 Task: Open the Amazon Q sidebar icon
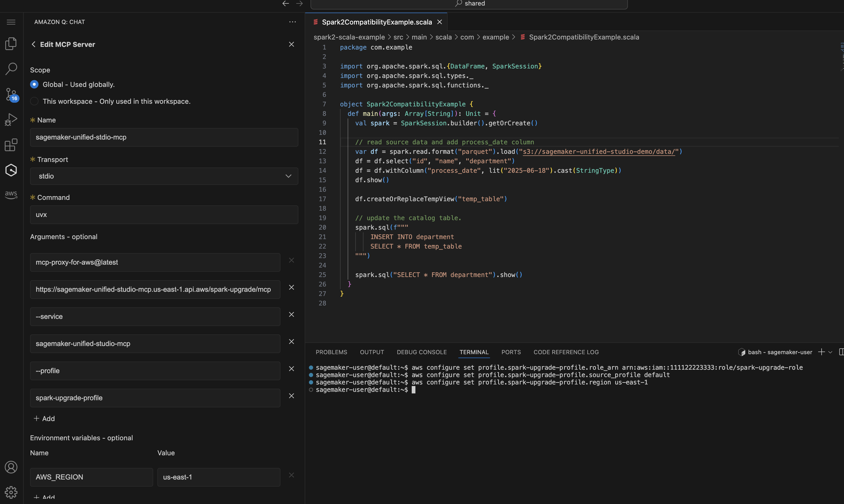(11, 170)
